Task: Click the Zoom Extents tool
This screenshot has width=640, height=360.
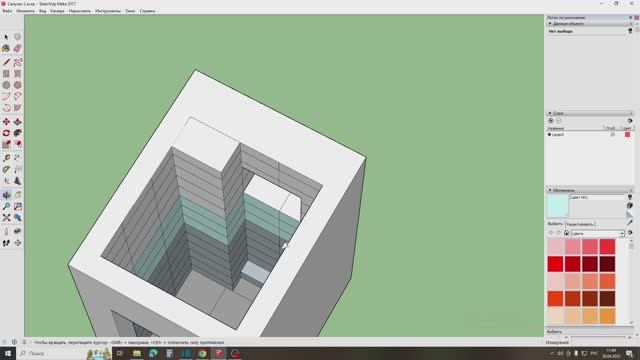Action: pos(6,218)
